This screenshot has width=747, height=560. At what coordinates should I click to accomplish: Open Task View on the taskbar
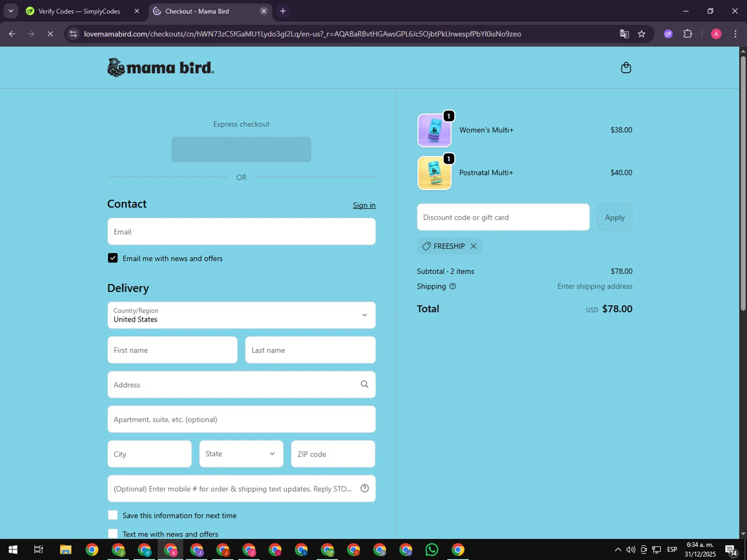pyautogui.click(x=38, y=550)
